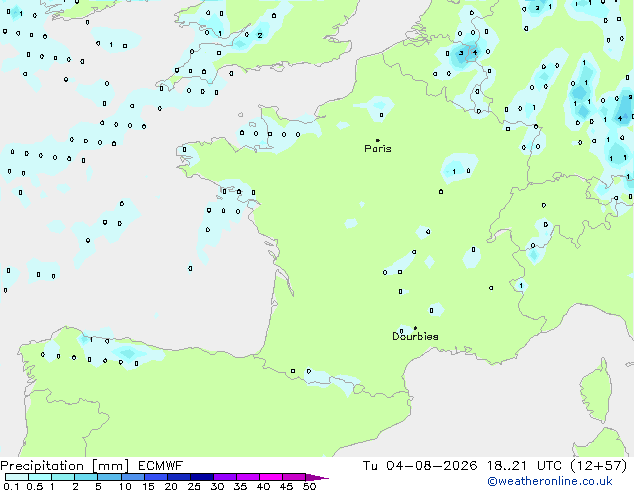Viewport: 634px width, 490px height.
Task: Select the '18..21 UTC' time range text
Action: point(524,466)
